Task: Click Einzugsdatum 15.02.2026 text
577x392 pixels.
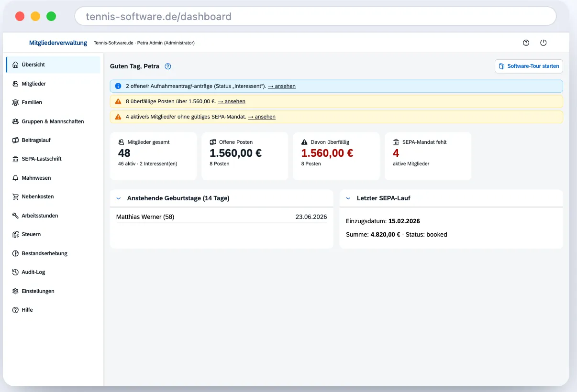Action: click(x=383, y=221)
